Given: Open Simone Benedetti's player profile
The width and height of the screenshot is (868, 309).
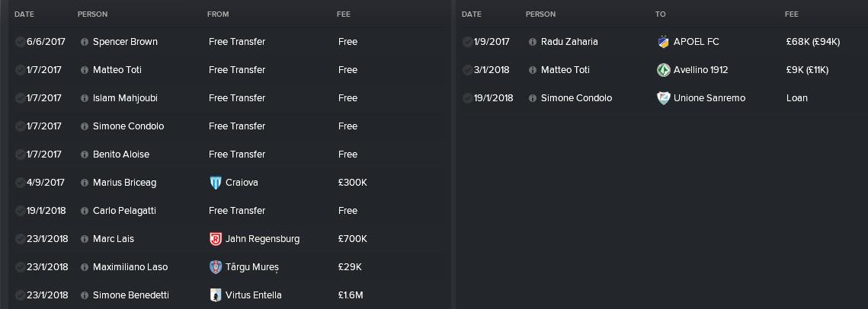Looking at the screenshot, I should 130,295.
